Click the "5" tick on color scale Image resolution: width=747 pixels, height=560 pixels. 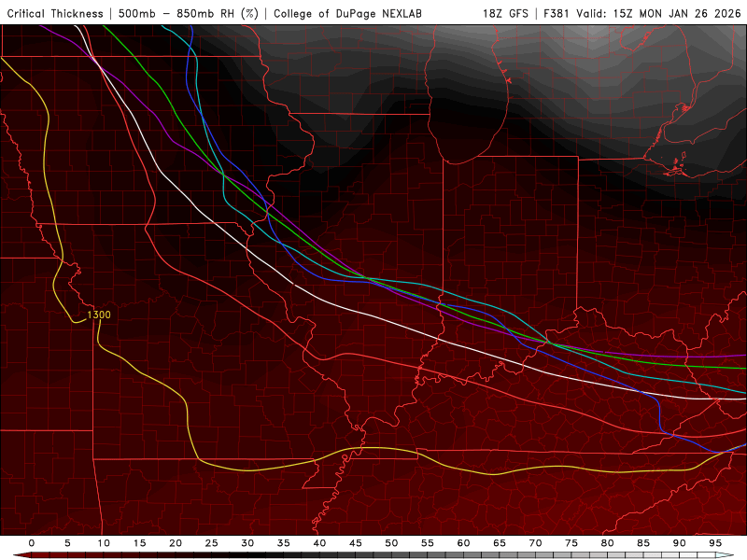pyautogui.click(x=67, y=543)
